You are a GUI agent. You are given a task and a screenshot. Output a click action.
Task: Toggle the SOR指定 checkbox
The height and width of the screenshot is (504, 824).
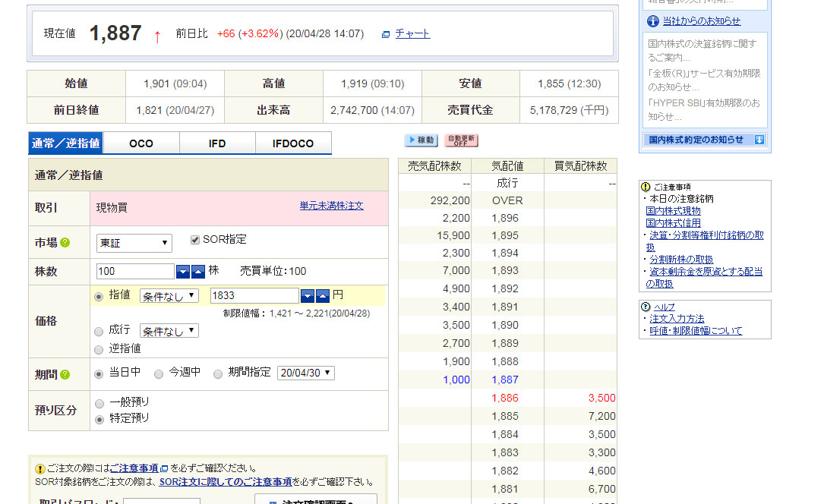(x=195, y=239)
